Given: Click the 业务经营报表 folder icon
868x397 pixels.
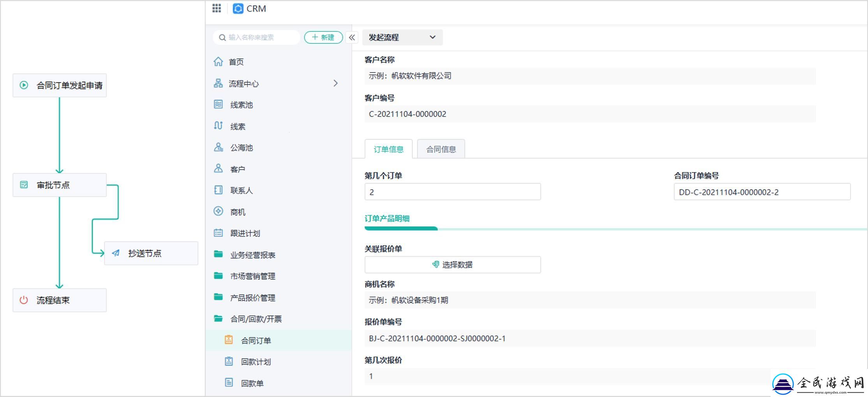Looking at the screenshot, I should [218, 254].
